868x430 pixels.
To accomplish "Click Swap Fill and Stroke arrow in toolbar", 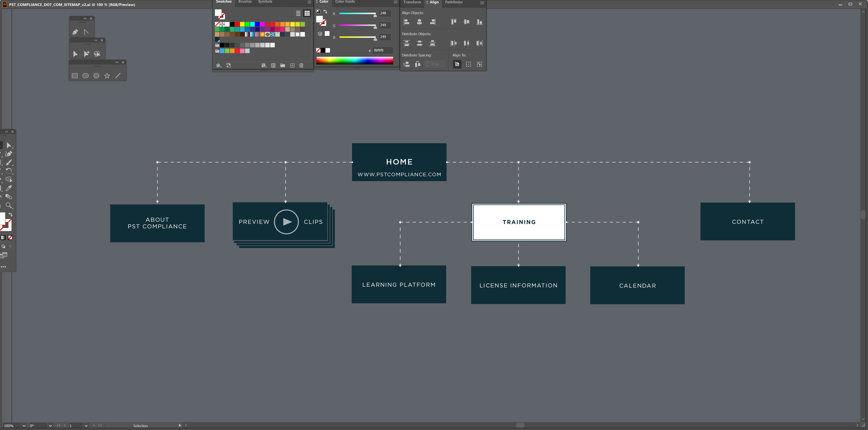I will (x=11, y=215).
